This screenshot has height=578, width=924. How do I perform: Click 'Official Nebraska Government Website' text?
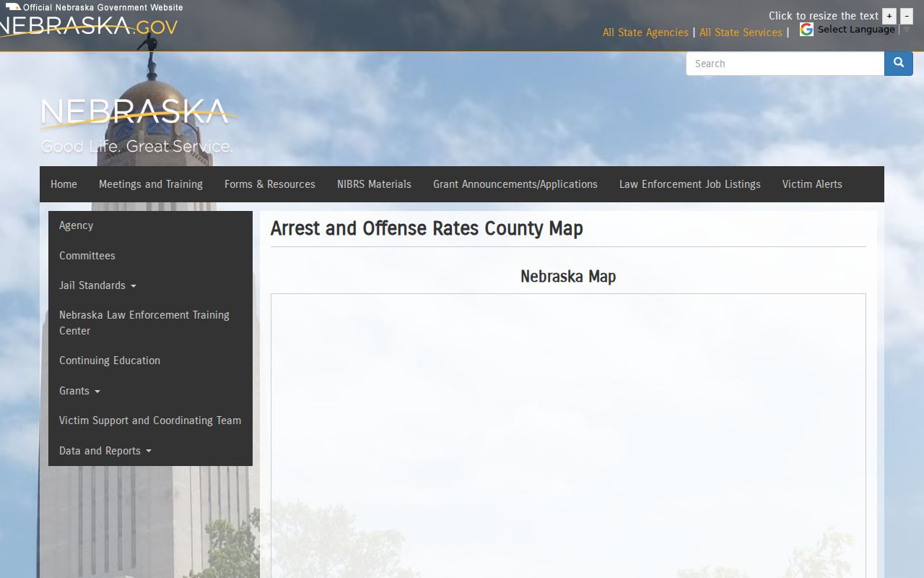103,7
